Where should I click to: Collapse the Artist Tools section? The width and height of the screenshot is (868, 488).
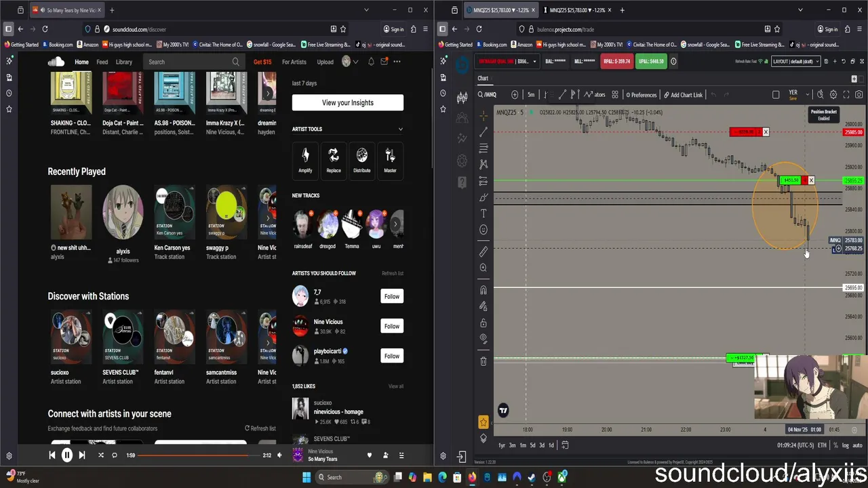pyautogui.click(x=400, y=129)
